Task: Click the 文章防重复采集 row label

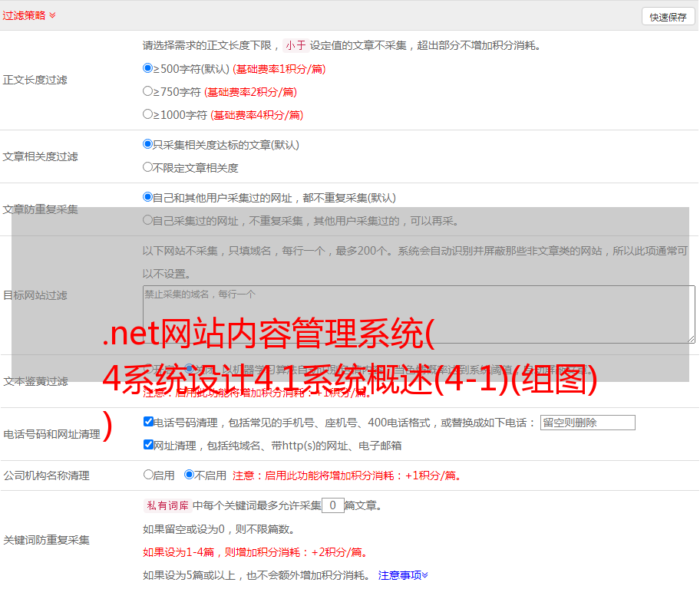Action: point(40,209)
